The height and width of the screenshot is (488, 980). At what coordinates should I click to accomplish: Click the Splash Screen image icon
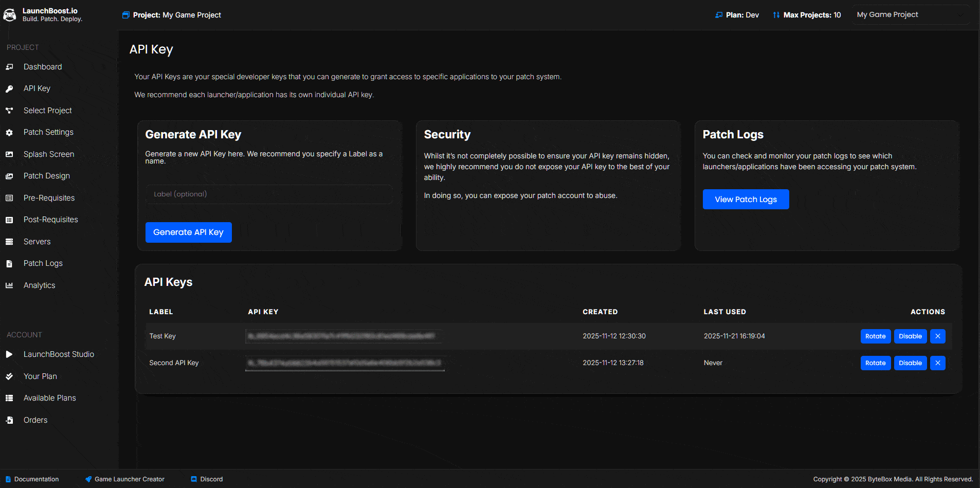[9, 154]
